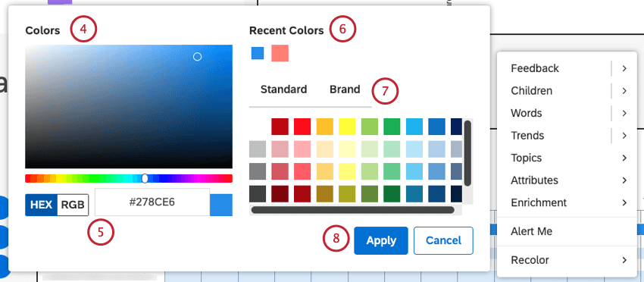Switch color format to RGB
Viewport: 644px width, 282px height.
pos(73,205)
